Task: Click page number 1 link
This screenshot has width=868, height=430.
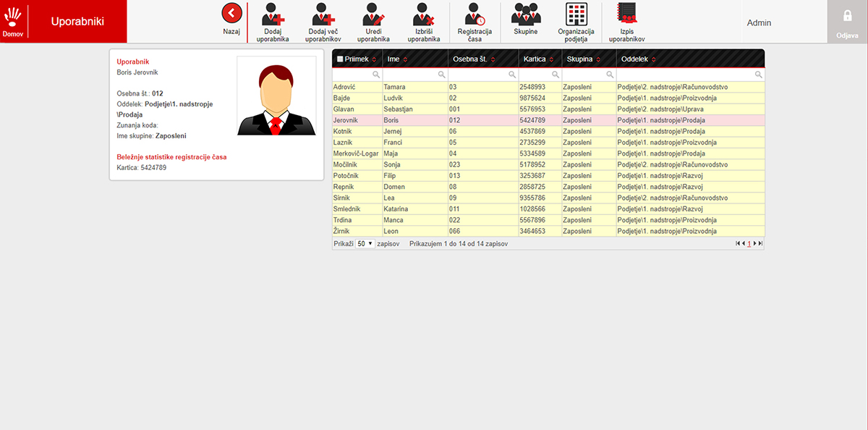Action: point(749,244)
